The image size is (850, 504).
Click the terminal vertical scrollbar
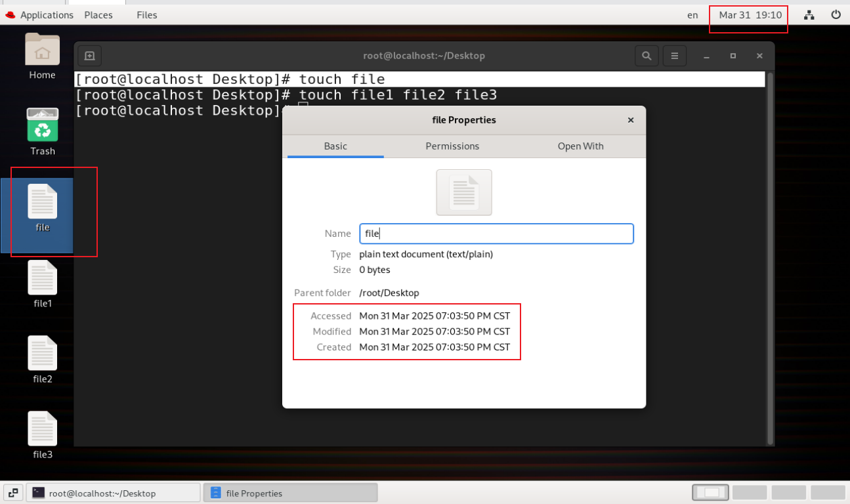click(770, 259)
